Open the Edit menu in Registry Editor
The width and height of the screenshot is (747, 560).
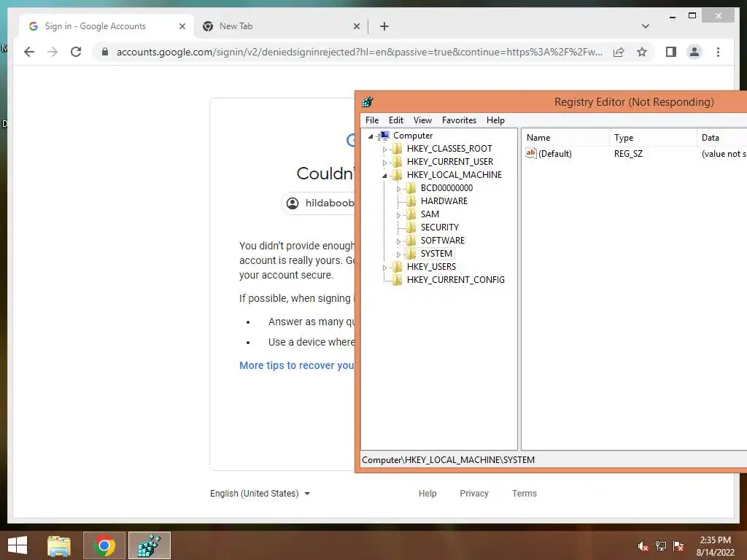(x=396, y=120)
